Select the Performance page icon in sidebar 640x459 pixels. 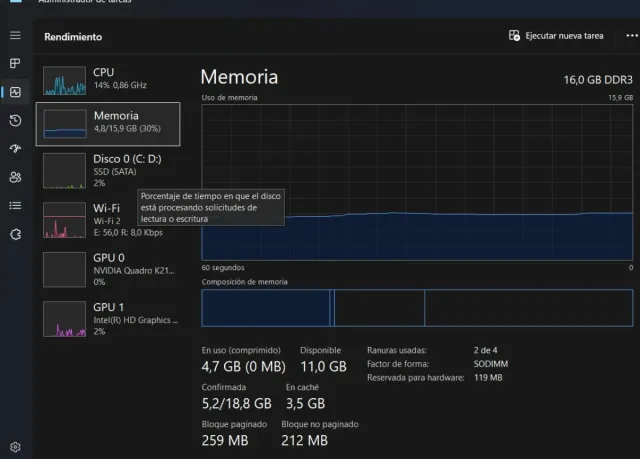click(15, 92)
